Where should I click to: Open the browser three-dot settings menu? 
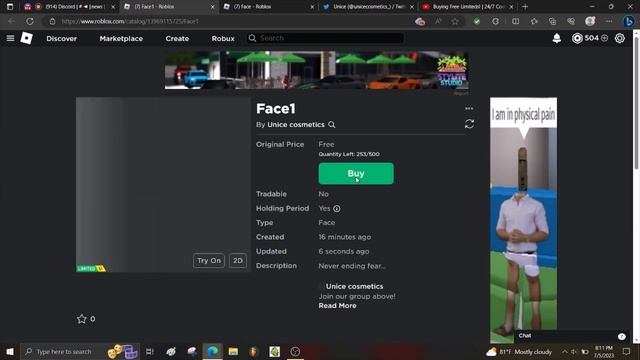609,21
